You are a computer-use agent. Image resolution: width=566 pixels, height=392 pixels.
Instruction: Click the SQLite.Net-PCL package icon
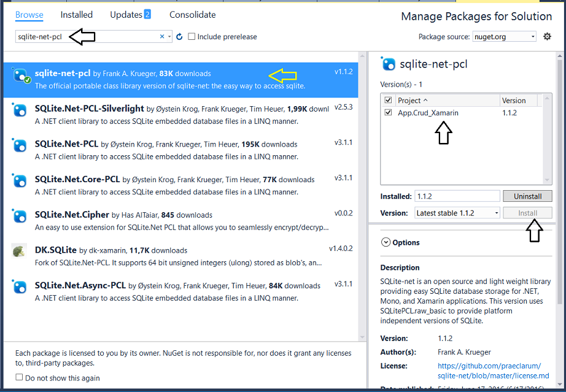point(20,145)
